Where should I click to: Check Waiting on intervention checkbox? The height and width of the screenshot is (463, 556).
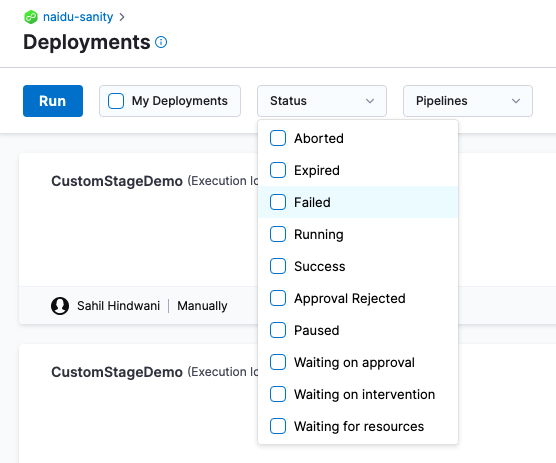278,394
